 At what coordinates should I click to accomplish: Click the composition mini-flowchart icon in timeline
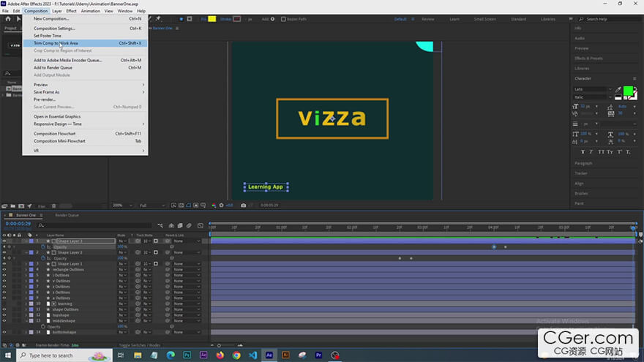point(160,225)
